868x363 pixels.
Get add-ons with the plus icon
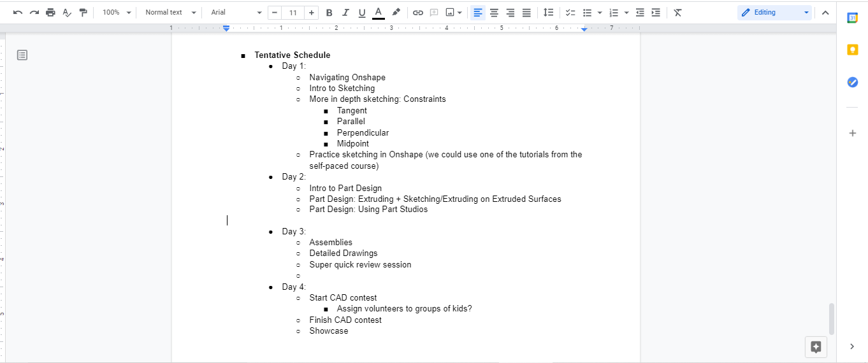pos(852,133)
